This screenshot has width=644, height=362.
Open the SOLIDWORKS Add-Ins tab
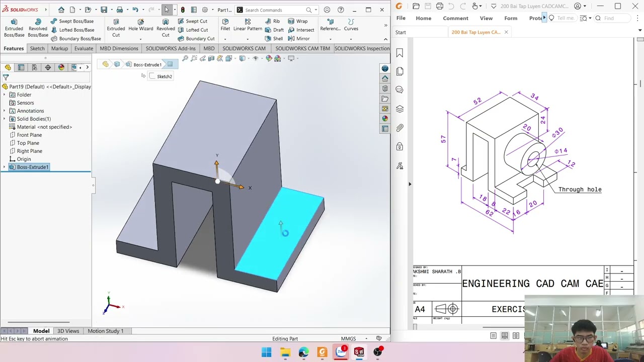tap(171, 48)
